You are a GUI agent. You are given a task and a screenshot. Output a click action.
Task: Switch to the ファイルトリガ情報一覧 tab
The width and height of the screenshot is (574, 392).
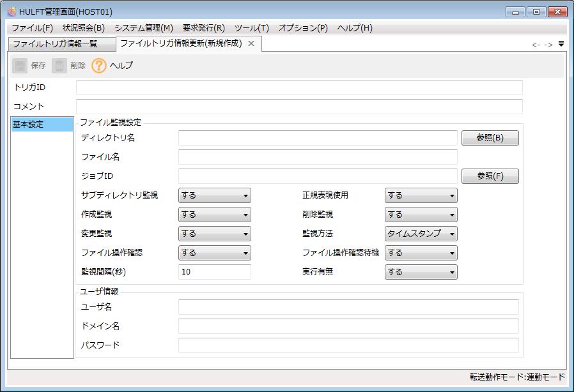click(61, 44)
